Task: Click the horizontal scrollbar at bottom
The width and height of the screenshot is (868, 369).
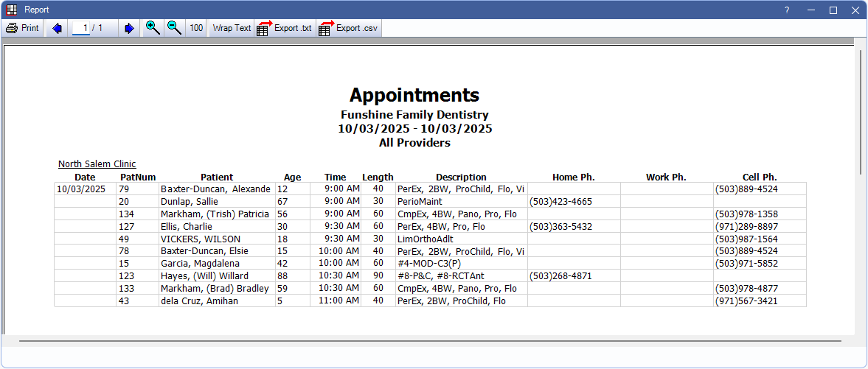Action: (429, 341)
